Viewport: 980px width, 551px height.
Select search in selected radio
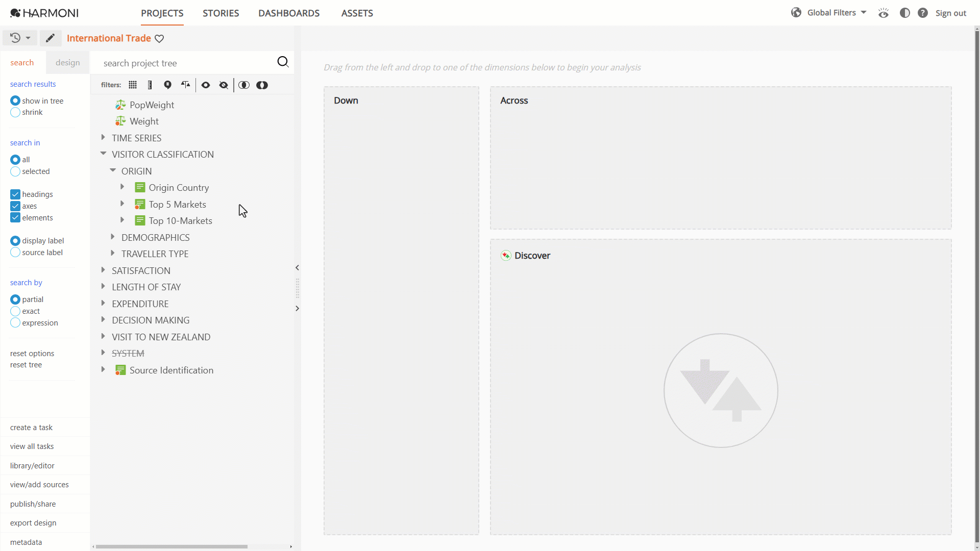click(15, 171)
